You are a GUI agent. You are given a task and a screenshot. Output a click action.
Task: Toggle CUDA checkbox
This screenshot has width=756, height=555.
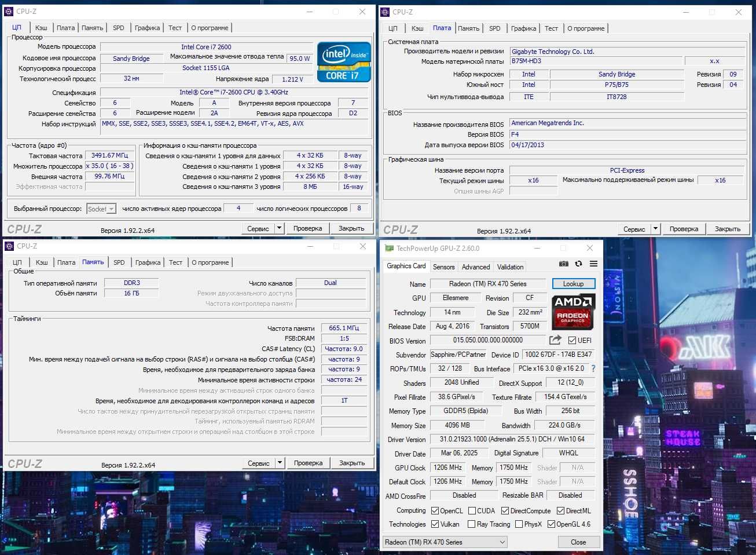coord(472,510)
